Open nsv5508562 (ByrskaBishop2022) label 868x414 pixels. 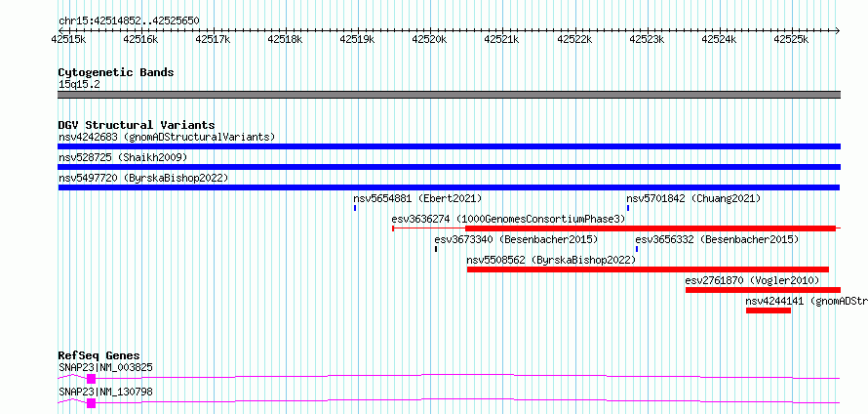point(551,260)
